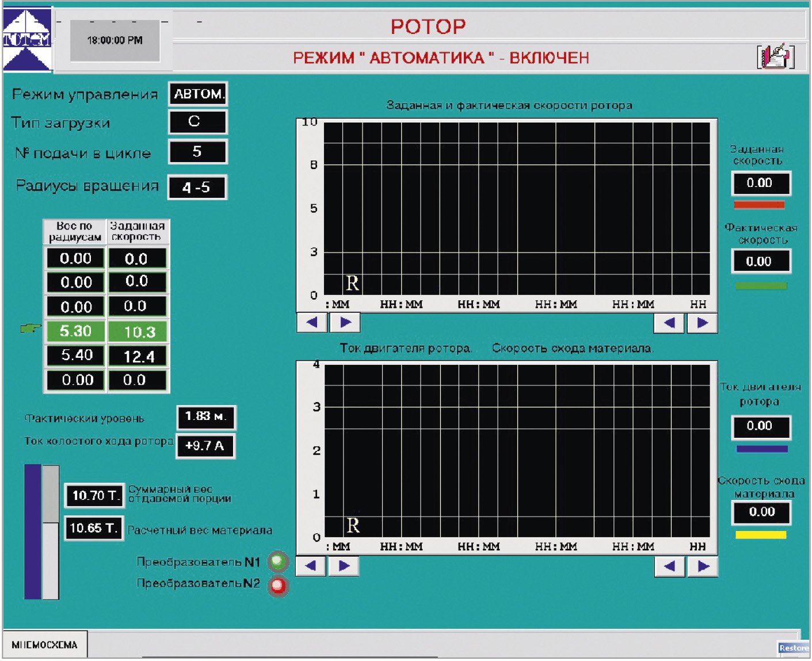The width and height of the screenshot is (812, 661).
Task: Click the green actual speed color swatch
Action: 761,286
